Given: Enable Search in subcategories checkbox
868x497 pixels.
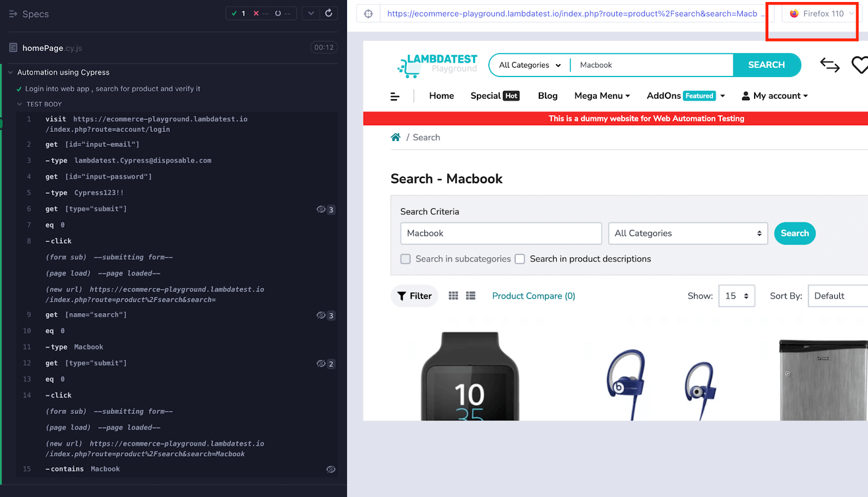Looking at the screenshot, I should (406, 259).
